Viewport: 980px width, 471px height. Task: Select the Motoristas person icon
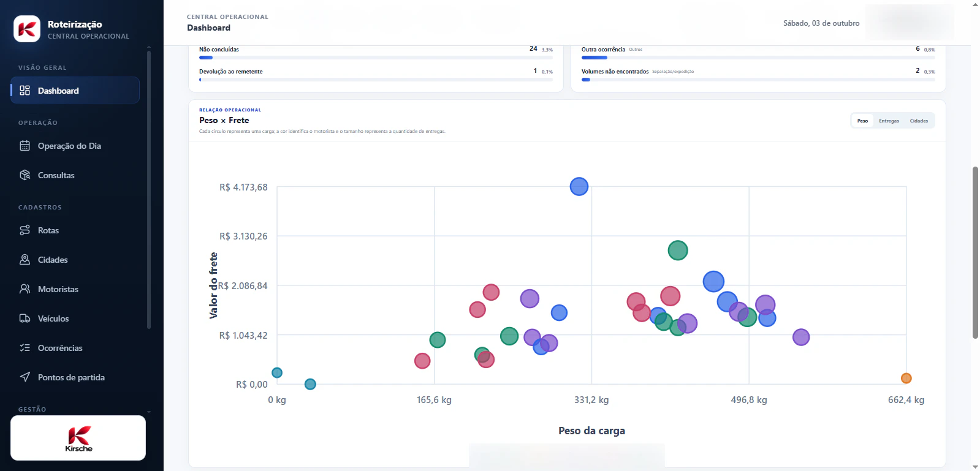point(25,289)
